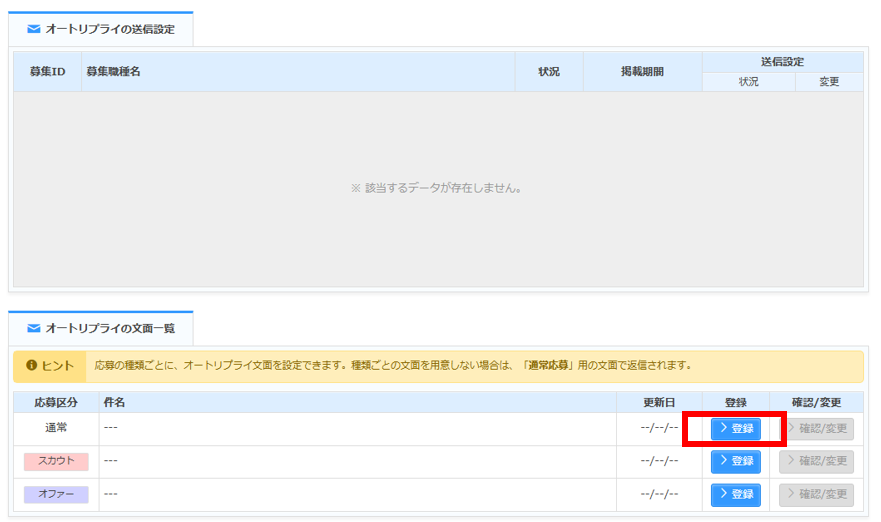This screenshot has height=522, width=881.
Task: Click the envelope icon beside オートリプライの文面一覧
Action: click(34, 328)
